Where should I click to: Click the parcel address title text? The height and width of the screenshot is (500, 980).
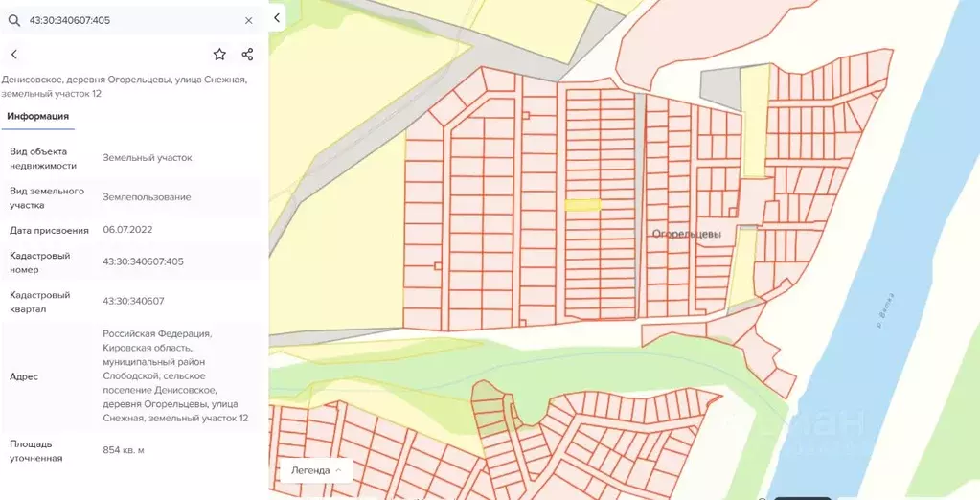[125, 86]
